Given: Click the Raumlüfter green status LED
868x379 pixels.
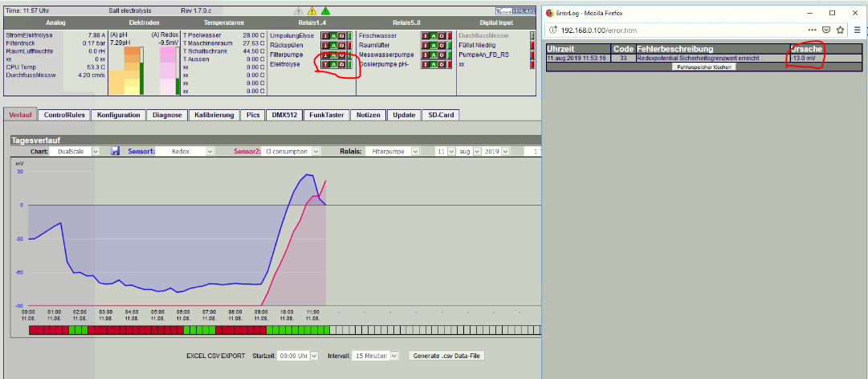Looking at the screenshot, I should pos(450,46).
